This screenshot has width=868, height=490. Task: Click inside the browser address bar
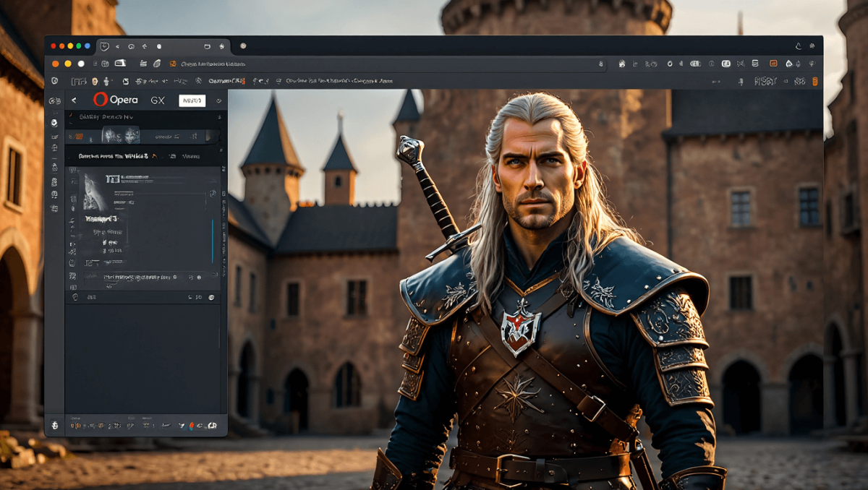coord(387,64)
